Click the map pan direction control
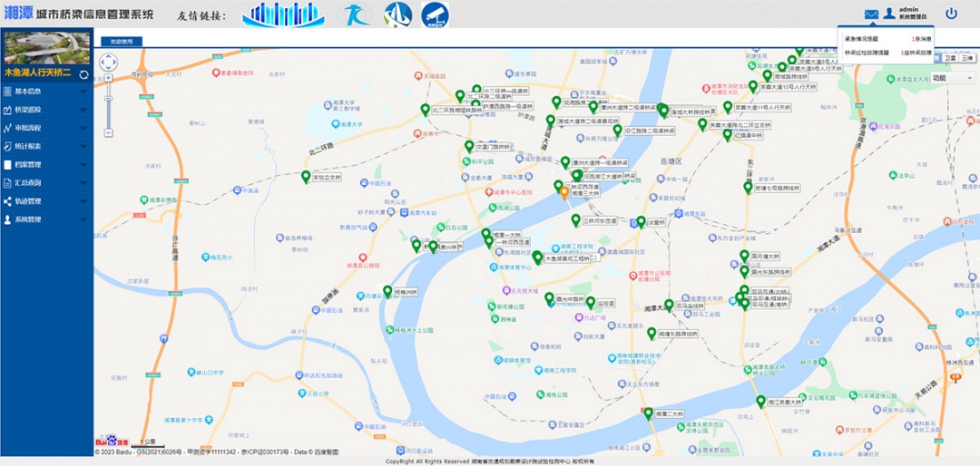The height and width of the screenshot is (466, 980). [108, 62]
